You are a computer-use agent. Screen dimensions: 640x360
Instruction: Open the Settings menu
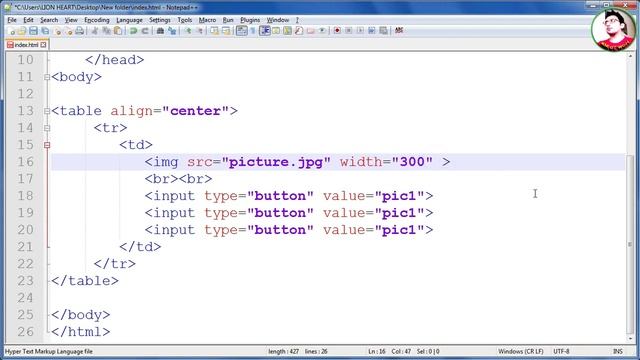[x=160, y=20]
